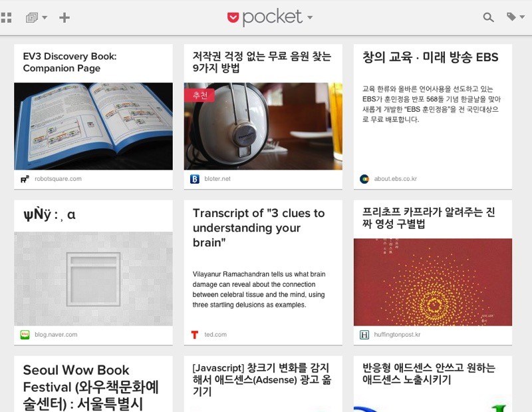Viewport: 532px width, 412px height.
Task: Click the bloter.net favicon
Action: click(x=195, y=178)
